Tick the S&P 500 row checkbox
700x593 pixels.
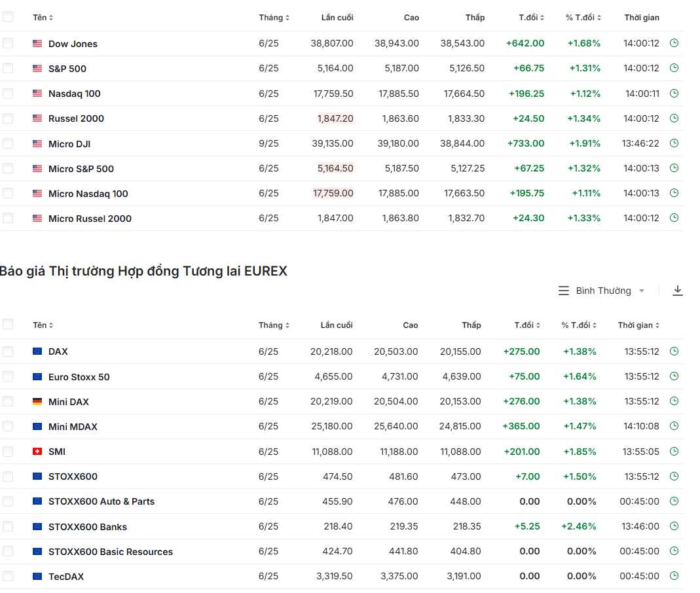point(8,68)
